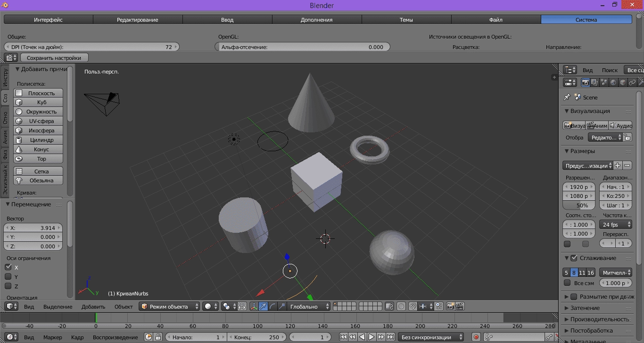Image resolution: width=644 pixels, height=343 pixels.
Task: Add a Torus (Тор) primitive
Action: 38,159
